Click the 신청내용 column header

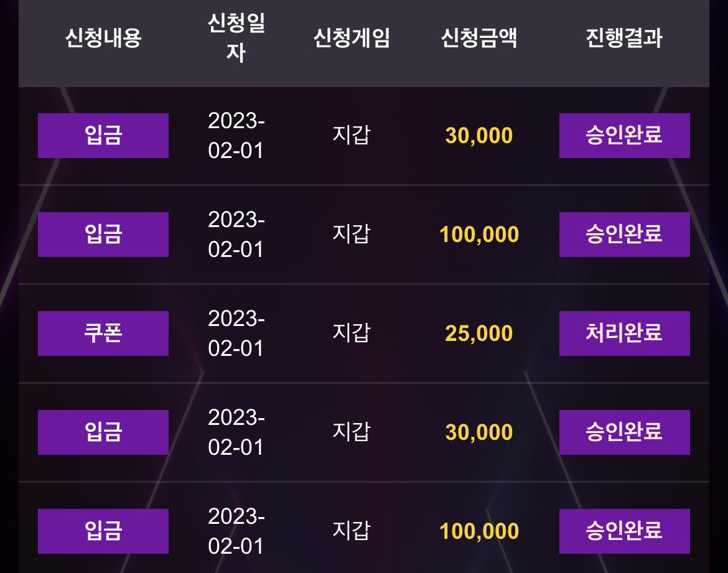(103, 37)
